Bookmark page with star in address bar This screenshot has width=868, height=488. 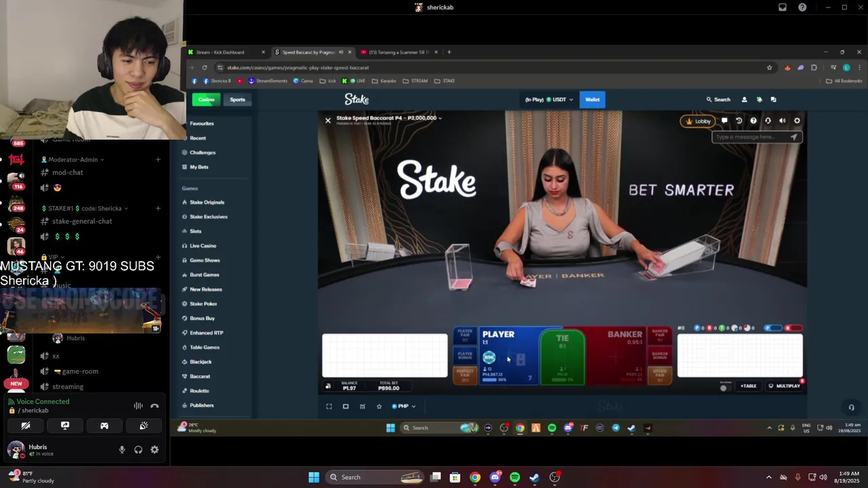click(x=769, y=68)
